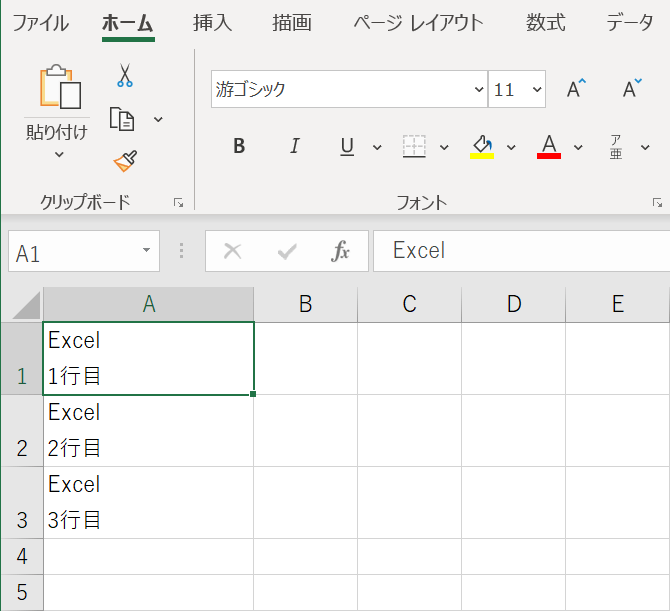670x611 pixels.
Task: Select row 1 header
Action: click(22, 358)
